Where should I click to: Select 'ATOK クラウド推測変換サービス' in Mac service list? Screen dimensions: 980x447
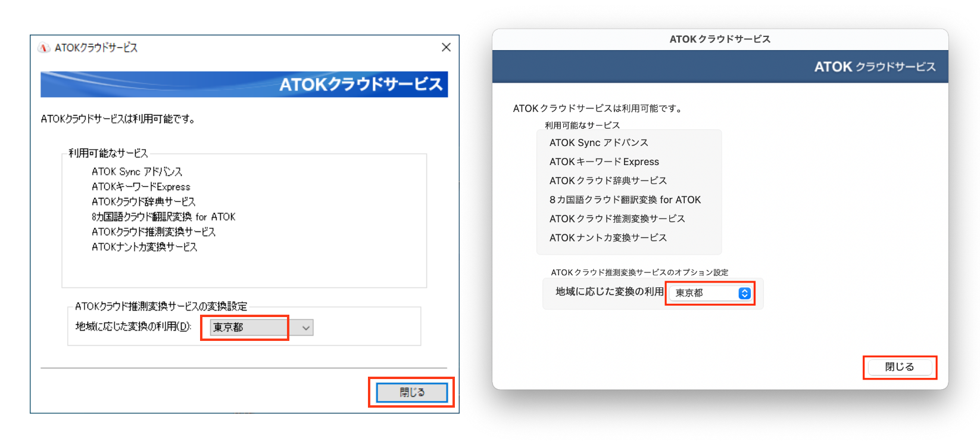(617, 219)
